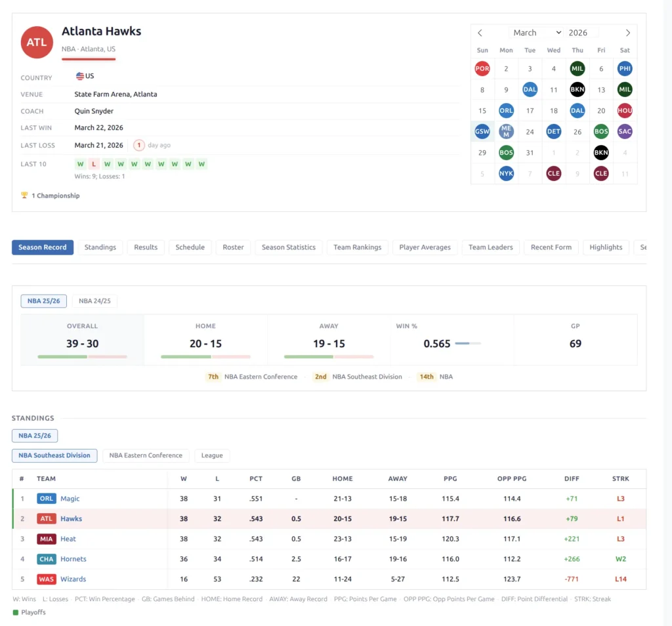This screenshot has width=672, height=626.
Task: Open the BOS game on Friday March 27
Action: (601, 131)
